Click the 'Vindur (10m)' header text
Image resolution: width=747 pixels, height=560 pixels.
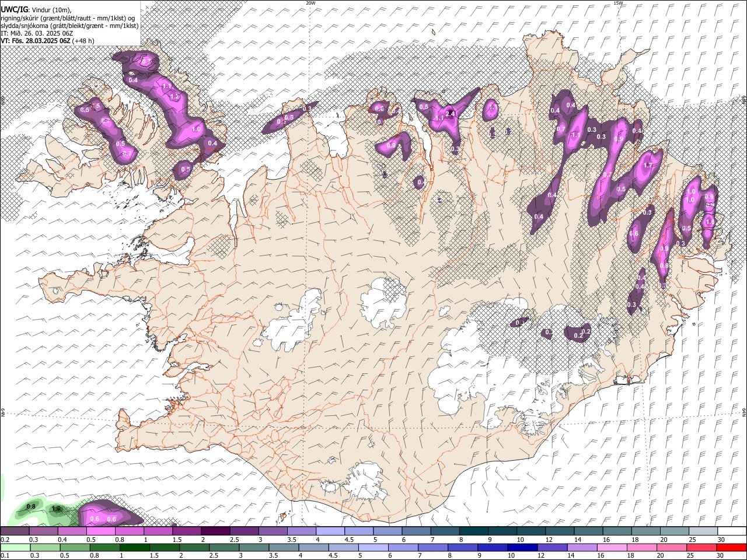pos(51,10)
